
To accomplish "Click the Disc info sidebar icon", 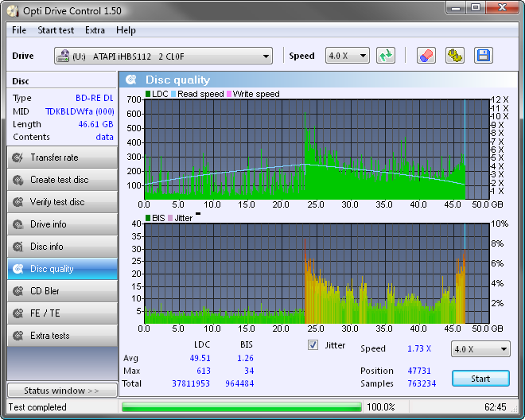I will 17,247.
